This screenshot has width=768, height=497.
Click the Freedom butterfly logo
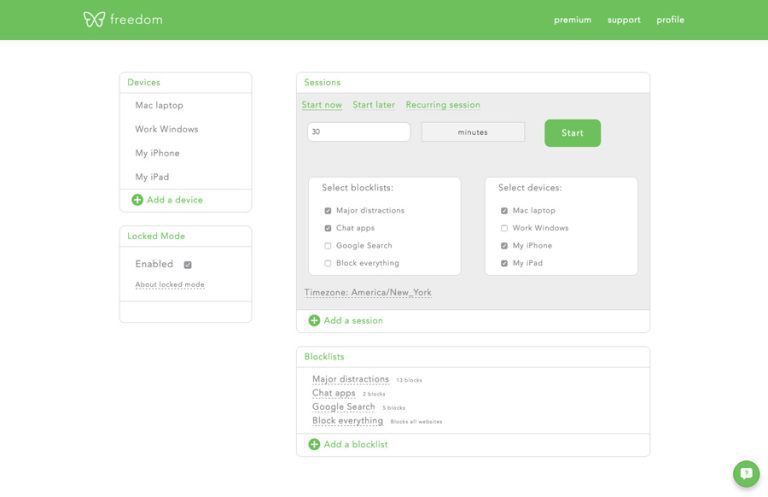pos(94,19)
